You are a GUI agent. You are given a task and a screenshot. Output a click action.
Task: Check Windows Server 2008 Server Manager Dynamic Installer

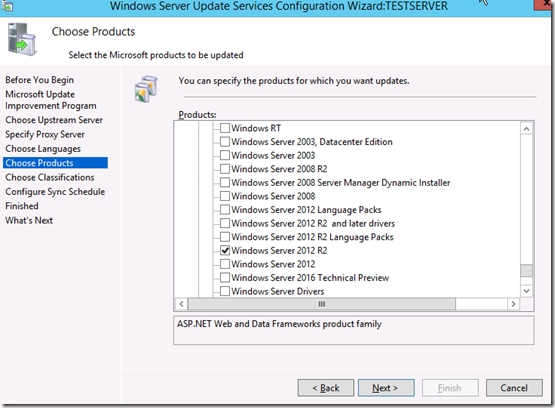pos(225,182)
